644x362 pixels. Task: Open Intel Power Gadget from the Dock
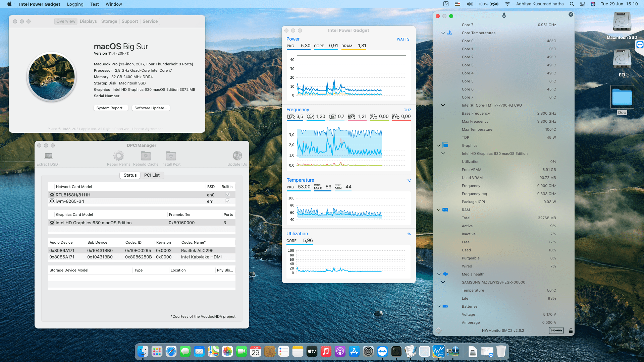[439, 351]
